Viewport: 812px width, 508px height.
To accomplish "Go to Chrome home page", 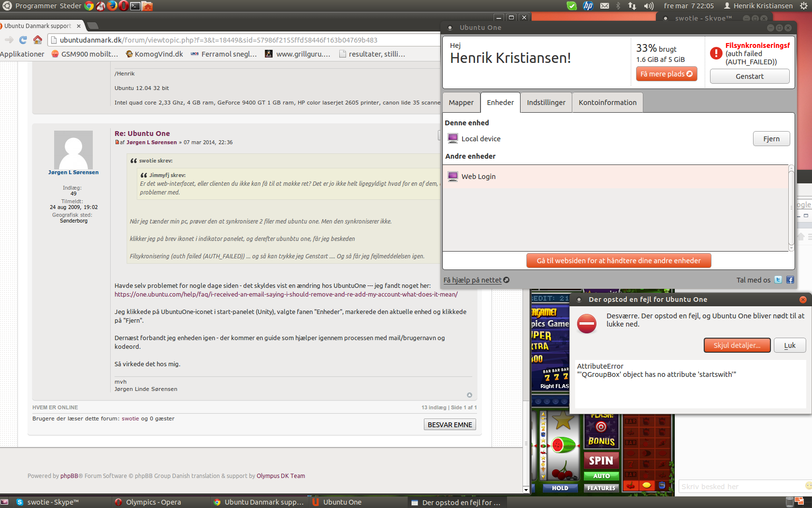I will coord(38,40).
